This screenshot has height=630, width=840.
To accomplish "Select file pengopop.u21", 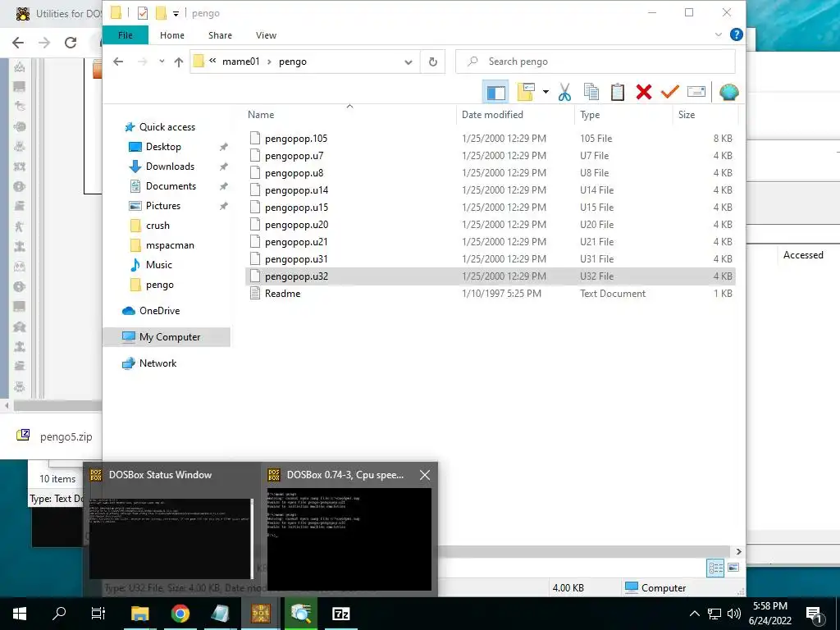I will [296, 242].
